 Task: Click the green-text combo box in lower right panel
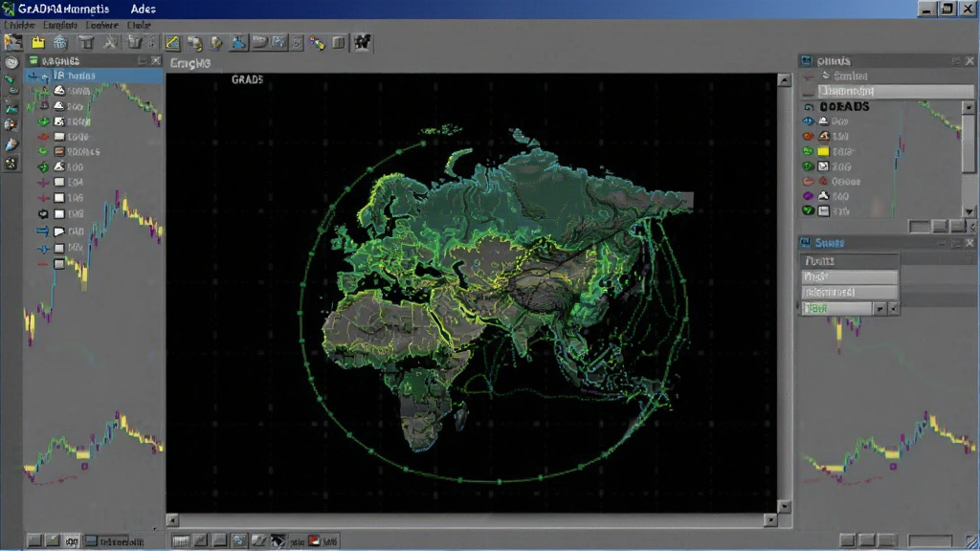pyautogui.click(x=837, y=309)
